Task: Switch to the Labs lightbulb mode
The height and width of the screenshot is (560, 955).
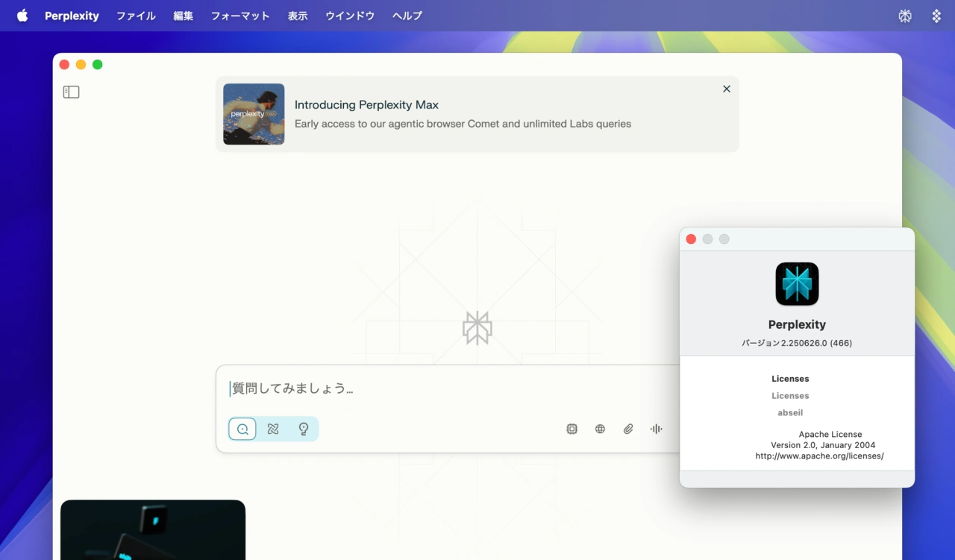Action: 304,429
